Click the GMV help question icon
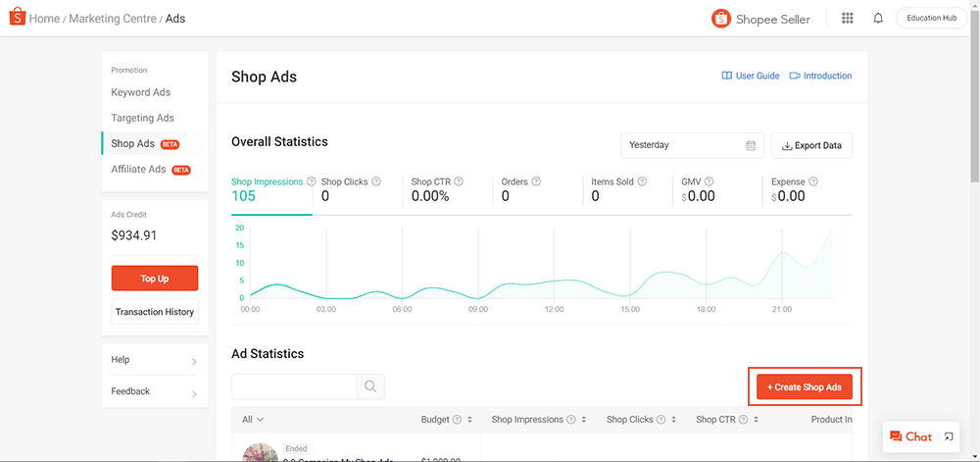 pyautogui.click(x=710, y=181)
